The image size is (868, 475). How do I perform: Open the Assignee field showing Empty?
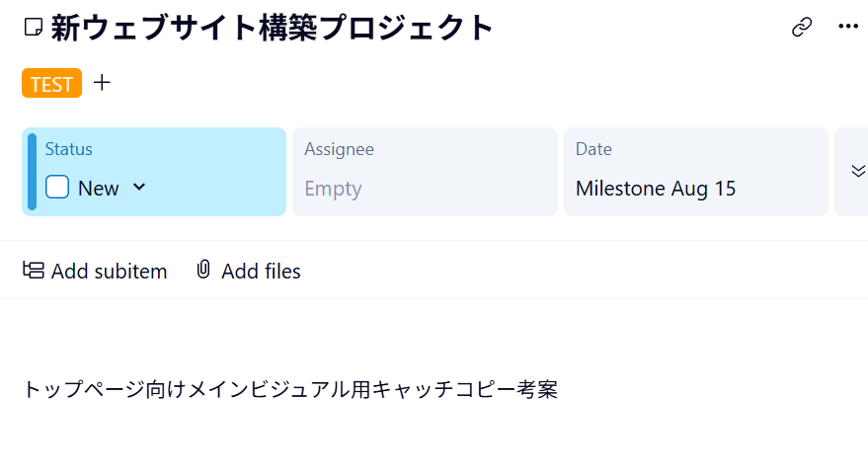click(333, 189)
